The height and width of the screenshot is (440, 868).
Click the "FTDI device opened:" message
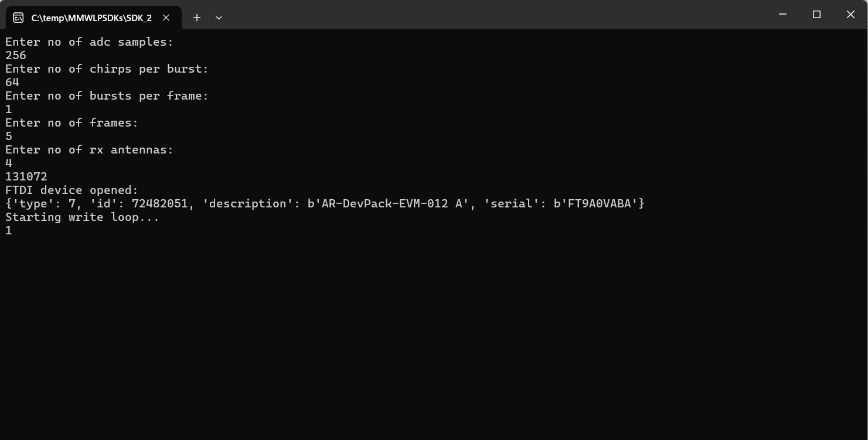(72, 190)
